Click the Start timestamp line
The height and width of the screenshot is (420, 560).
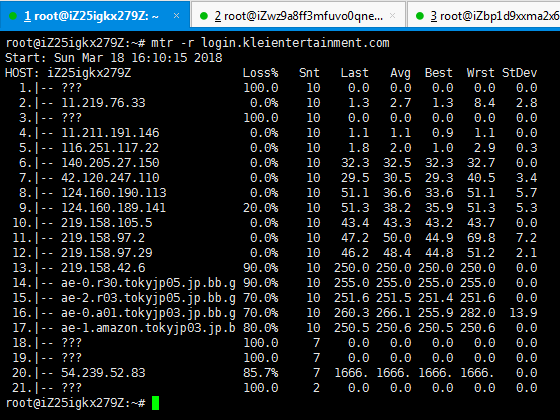coord(114,58)
